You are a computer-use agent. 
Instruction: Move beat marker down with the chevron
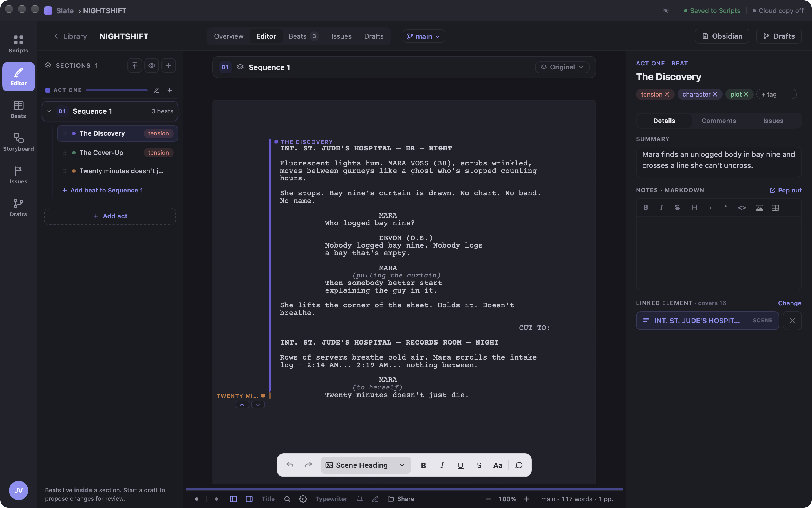point(258,404)
